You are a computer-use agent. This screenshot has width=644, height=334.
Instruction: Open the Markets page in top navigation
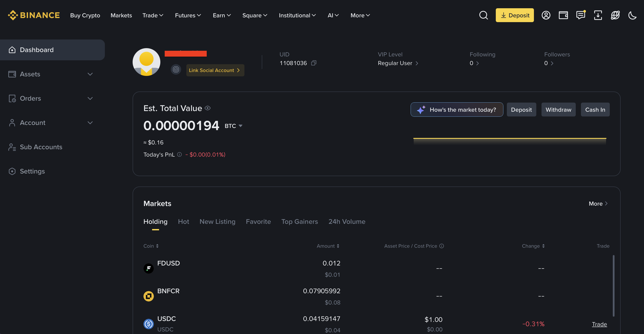[121, 15]
